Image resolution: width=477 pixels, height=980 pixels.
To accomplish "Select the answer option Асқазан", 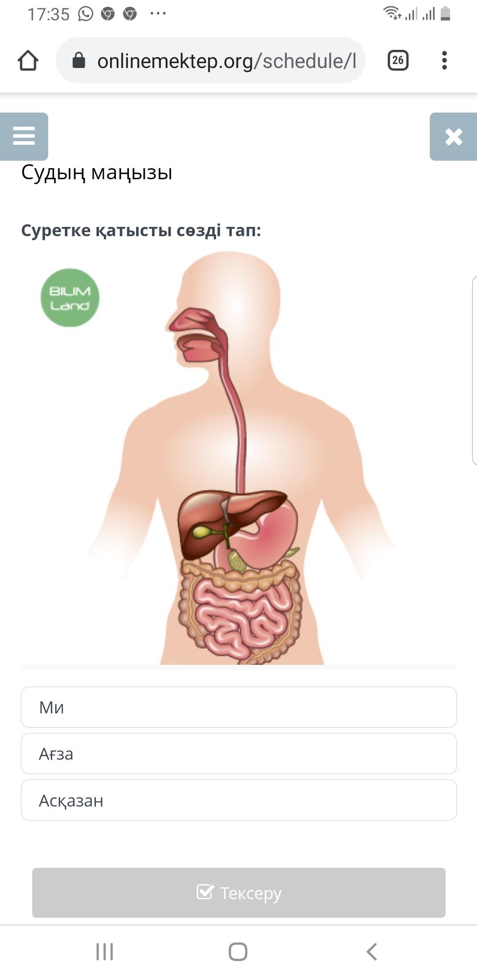I will pos(239,800).
